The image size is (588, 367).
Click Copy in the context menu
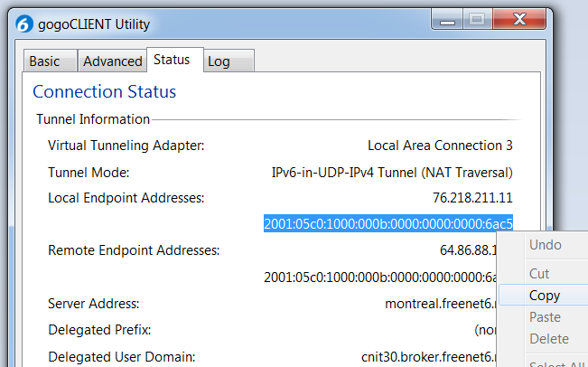[x=545, y=296]
